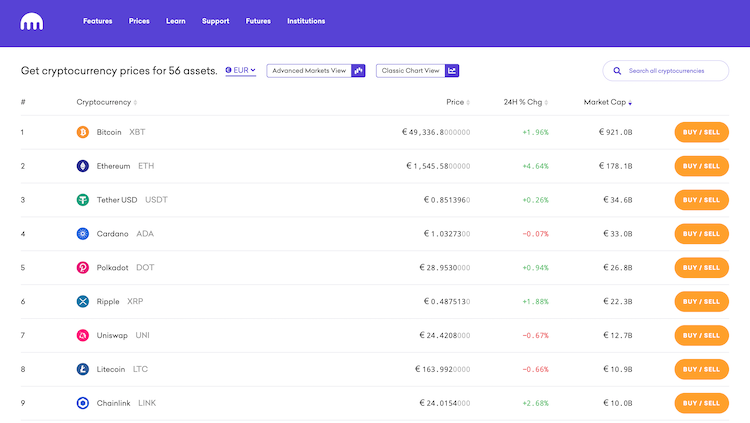Viewport: 750px width, 423px height.
Task: Click the search magnifier icon
Action: (x=617, y=71)
